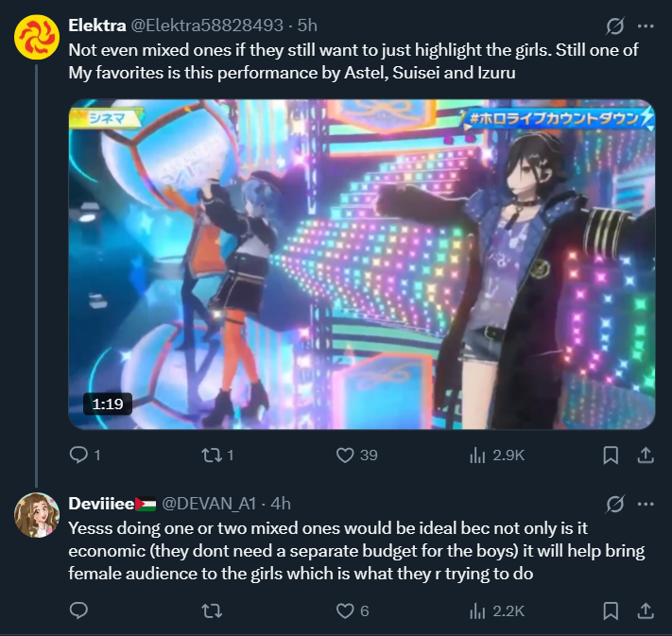Bookmark Elektra's tweet

[x=611, y=455]
